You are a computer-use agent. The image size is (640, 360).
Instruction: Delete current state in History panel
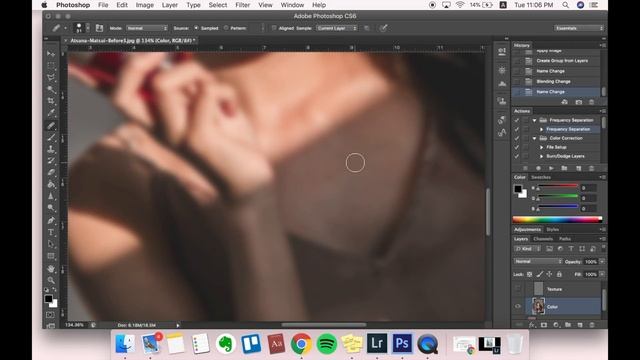(x=591, y=102)
